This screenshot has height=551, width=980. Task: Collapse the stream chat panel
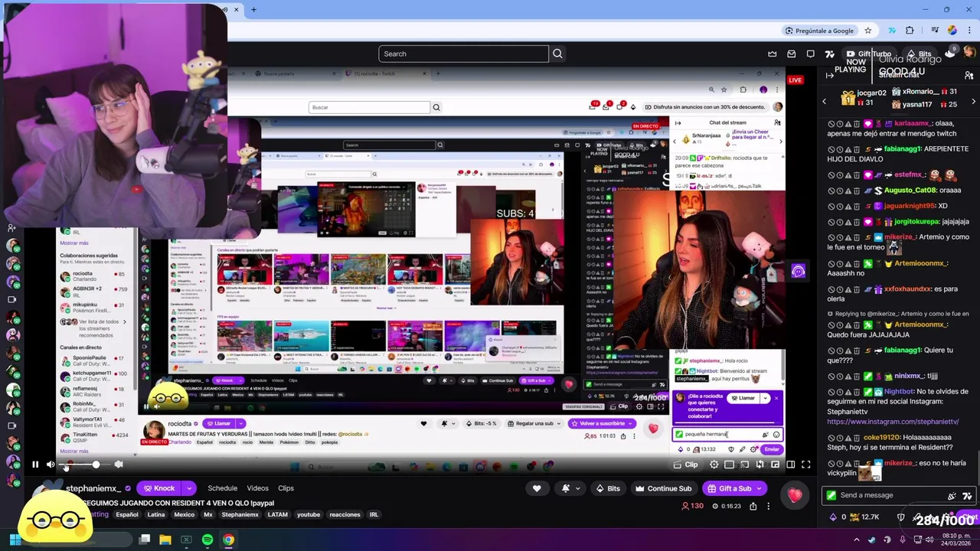pyautogui.click(x=830, y=75)
